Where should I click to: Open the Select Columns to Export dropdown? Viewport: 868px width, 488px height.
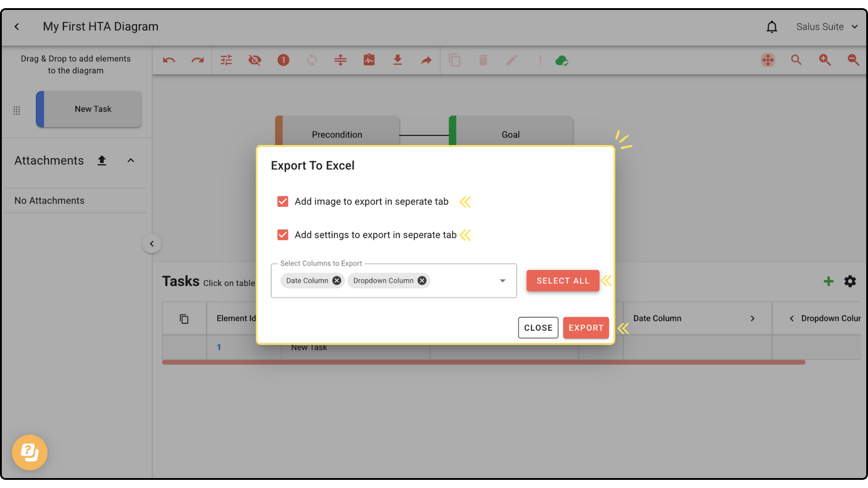(x=502, y=281)
